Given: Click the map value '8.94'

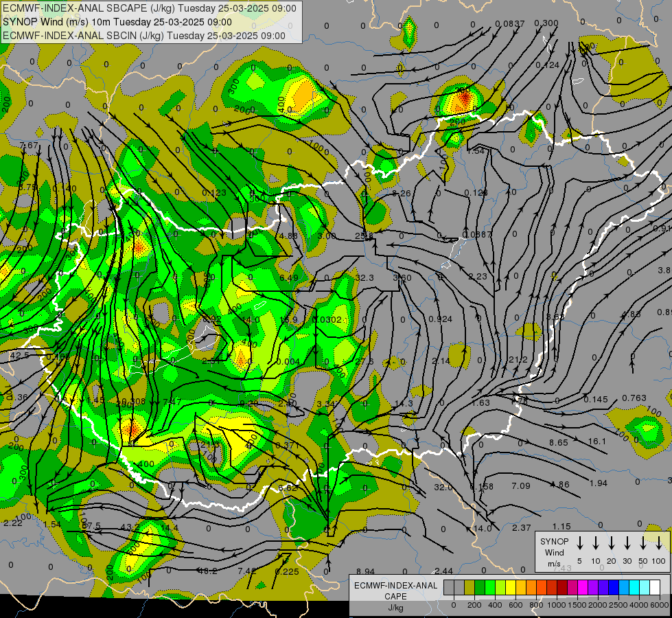Looking at the screenshot, I should 366,572.
